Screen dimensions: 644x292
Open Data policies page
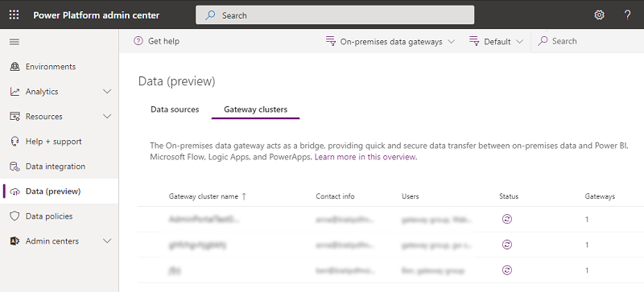59,216
